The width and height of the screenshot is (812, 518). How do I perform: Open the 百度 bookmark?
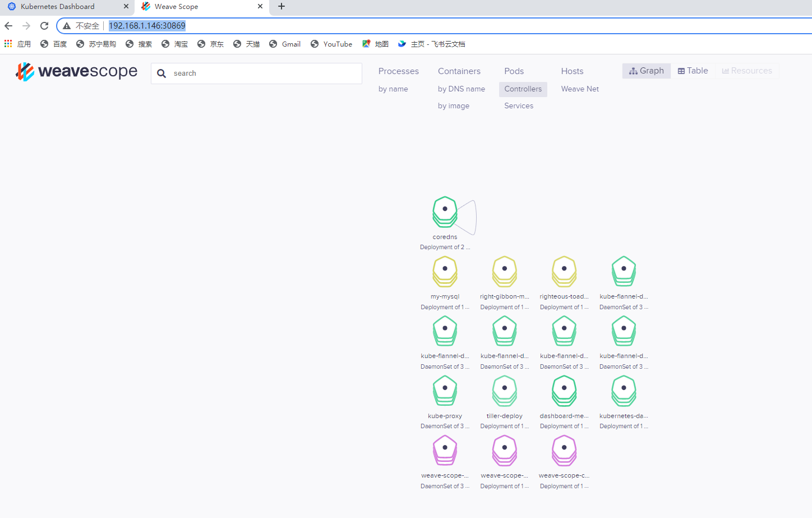point(53,44)
